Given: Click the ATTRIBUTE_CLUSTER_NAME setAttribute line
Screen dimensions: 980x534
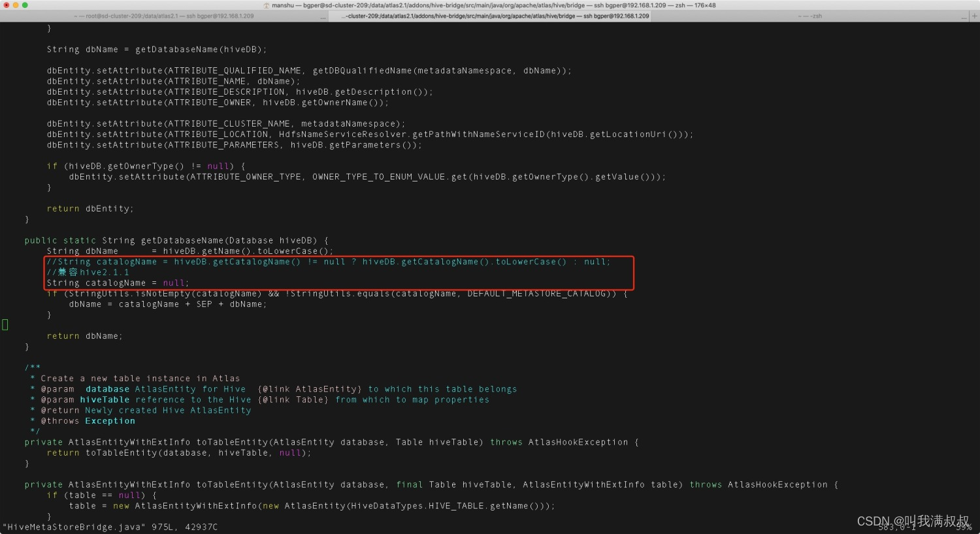Looking at the screenshot, I should 226,124.
